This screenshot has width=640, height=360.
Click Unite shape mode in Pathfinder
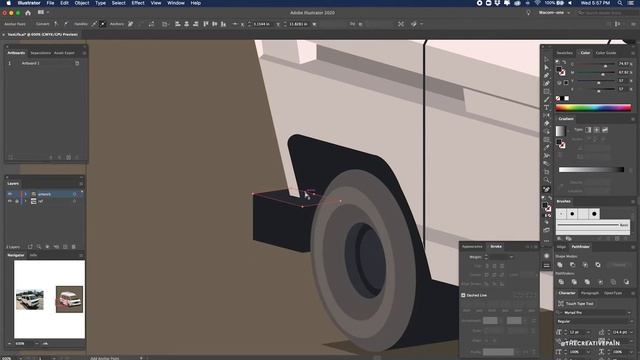(560, 265)
